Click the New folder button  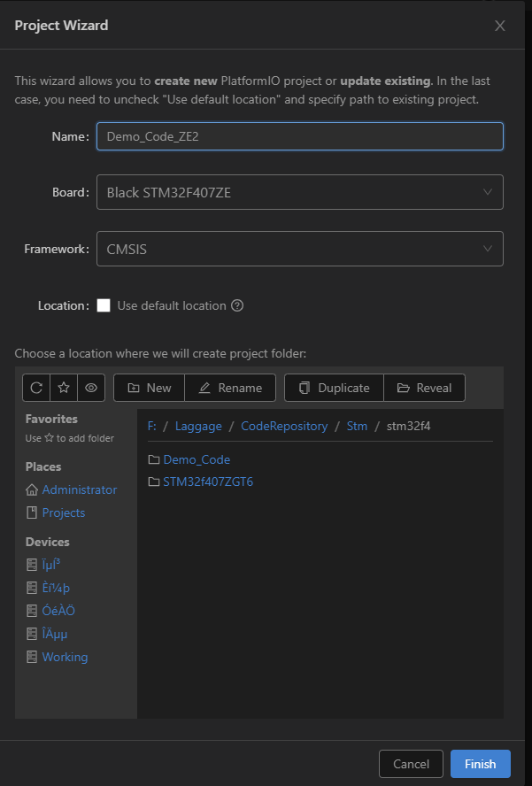149,388
